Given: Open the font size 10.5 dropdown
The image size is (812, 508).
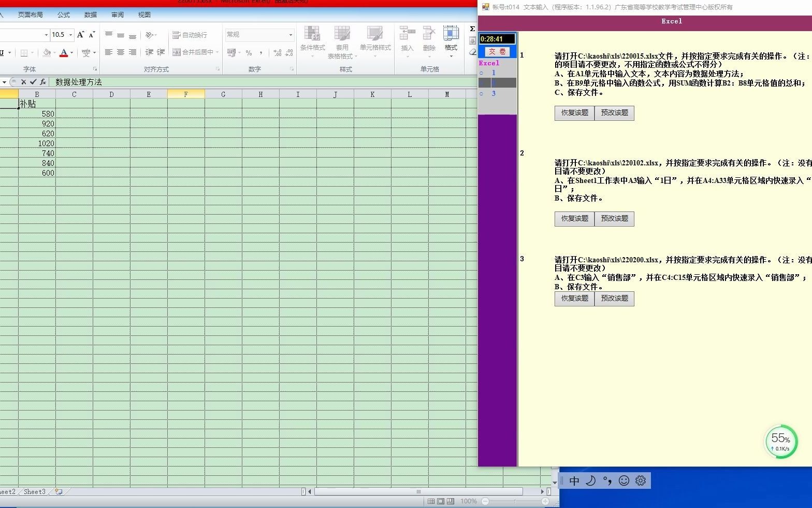Looking at the screenshot, I should (x=70, y=35).
